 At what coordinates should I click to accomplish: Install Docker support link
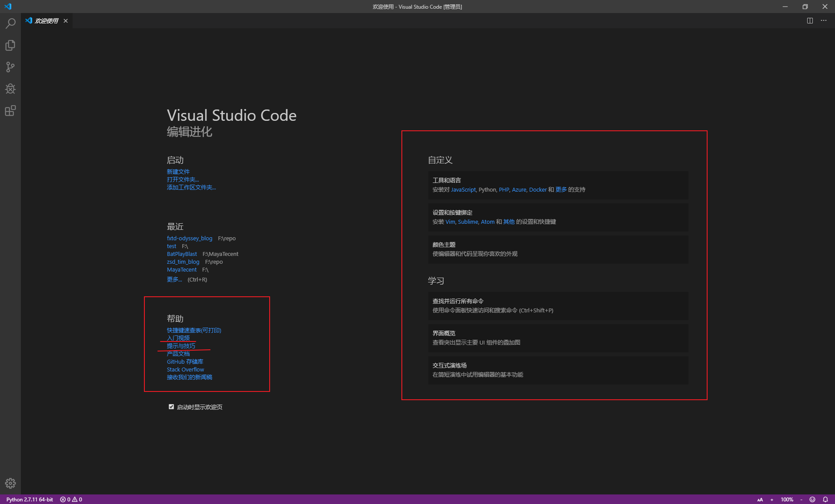pos(538,189)
